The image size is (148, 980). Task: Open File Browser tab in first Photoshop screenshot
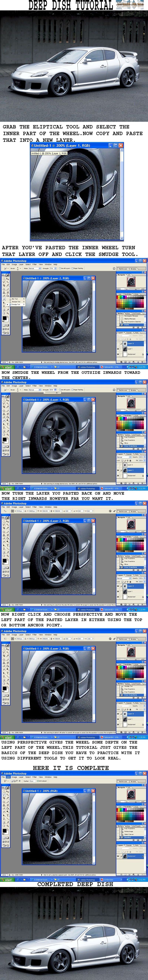(x=123, y=269)
